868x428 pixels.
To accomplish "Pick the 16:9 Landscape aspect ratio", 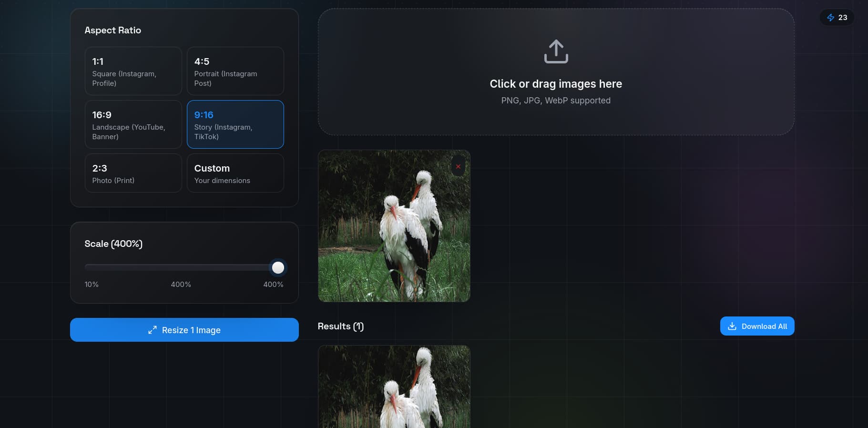I will [x=133, y=124].
